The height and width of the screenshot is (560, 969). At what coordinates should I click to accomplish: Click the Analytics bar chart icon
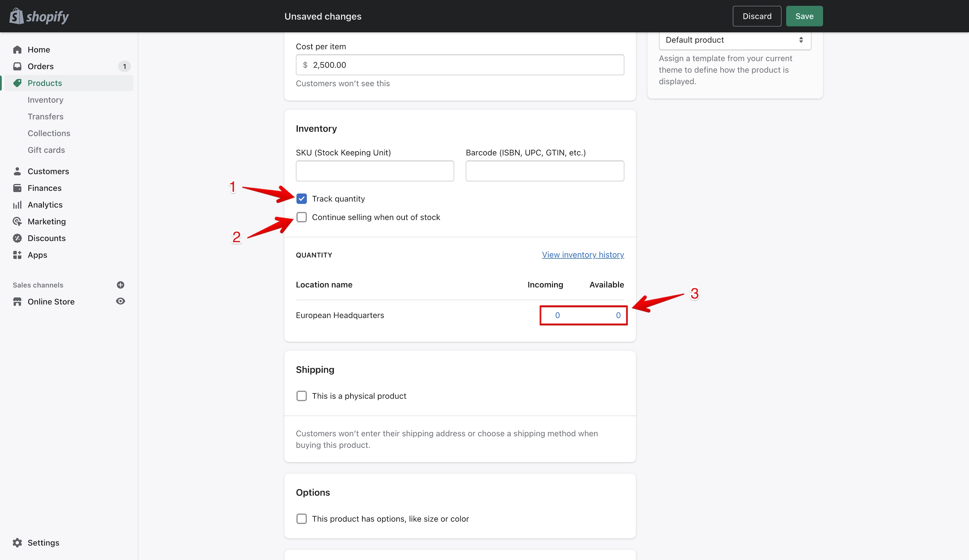(x=17, y=205)
